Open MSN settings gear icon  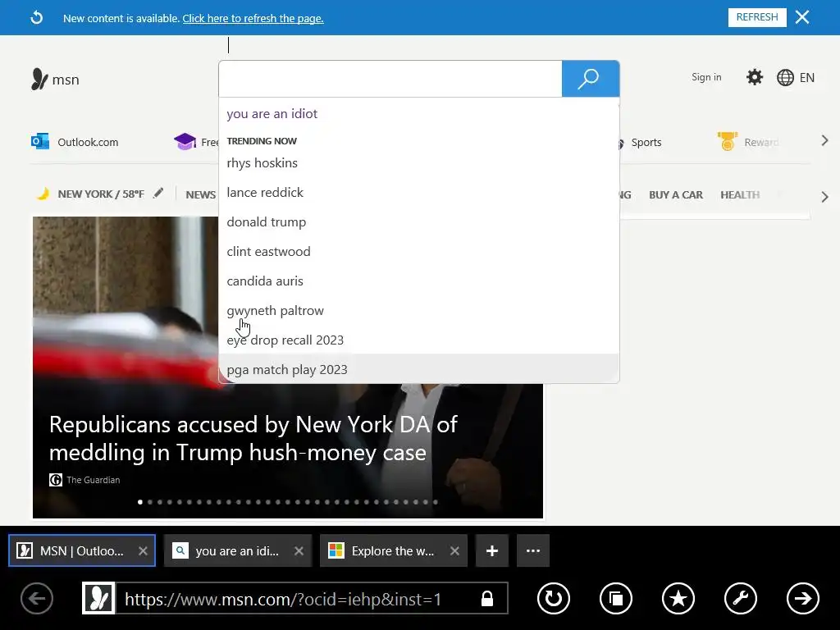tap(755, 77)
